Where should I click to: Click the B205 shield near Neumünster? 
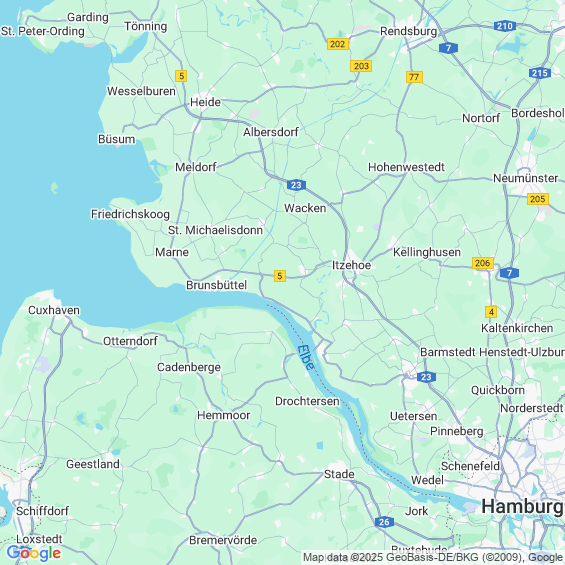pyautogui.click(x=538, y=199)
